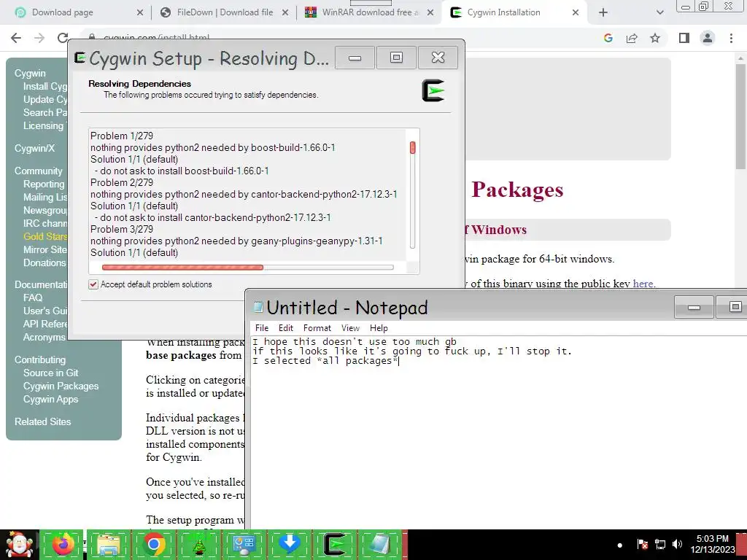
Task: Switch to FileDown Download file tab
Action: pos(224,12)
